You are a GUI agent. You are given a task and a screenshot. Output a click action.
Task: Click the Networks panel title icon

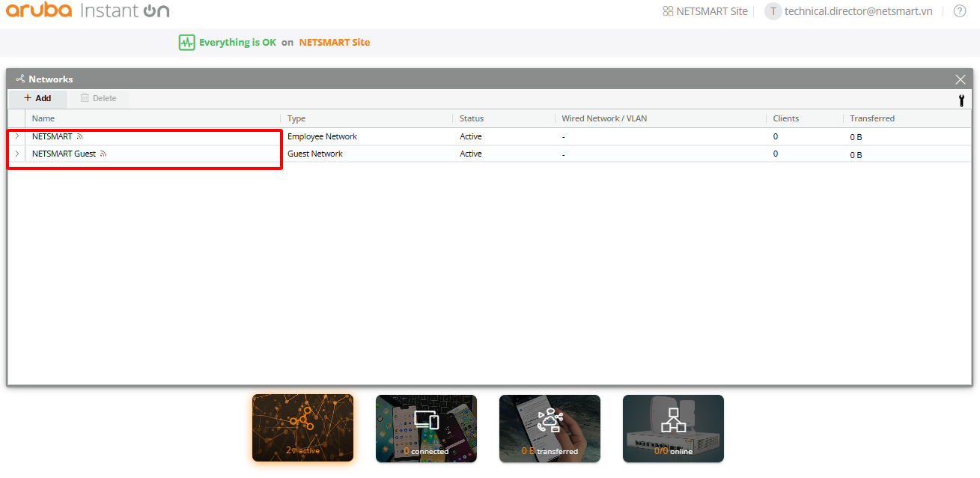pyautogui.click(x=20, y=79)
